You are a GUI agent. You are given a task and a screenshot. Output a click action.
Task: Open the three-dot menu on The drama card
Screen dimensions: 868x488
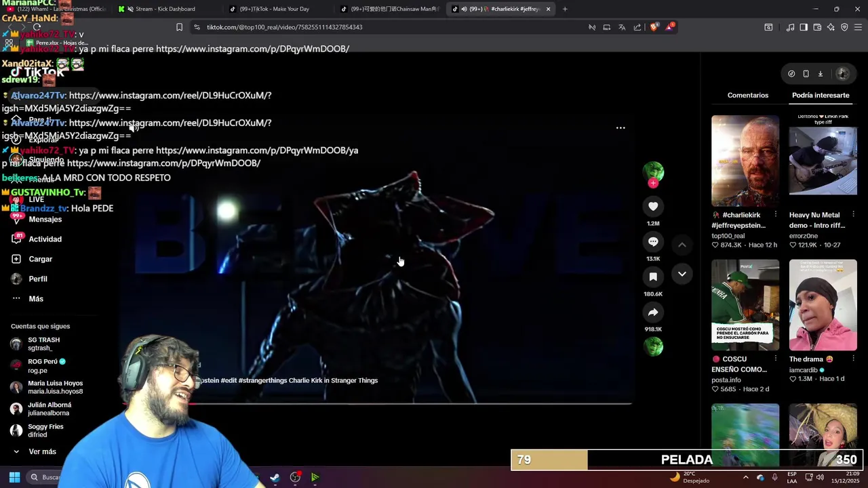[853, 359]
